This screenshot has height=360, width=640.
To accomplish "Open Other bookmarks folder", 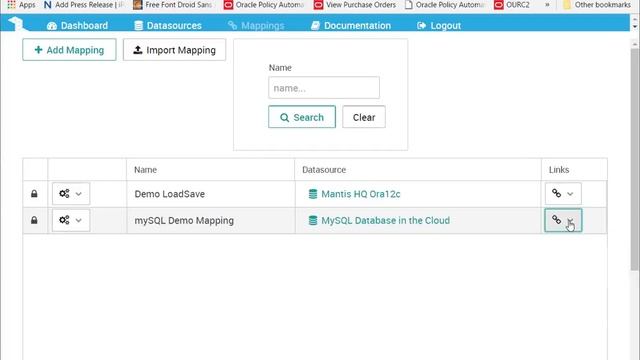I will (597, 5).
